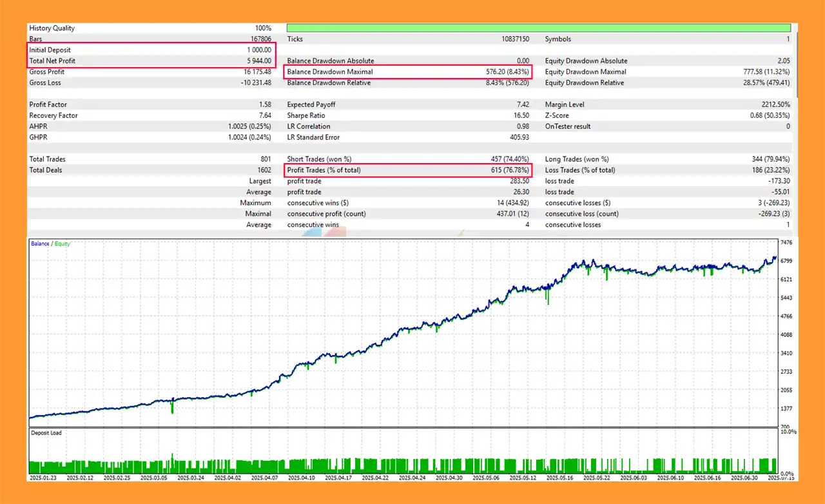Click the Equity Drawdown Relative value
825x504 pixels.
(764, 83)
